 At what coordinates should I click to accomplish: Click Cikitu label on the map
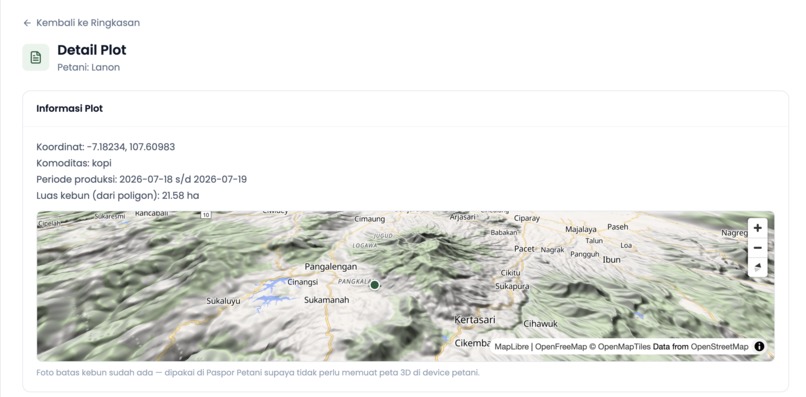[x=510, y=273]
